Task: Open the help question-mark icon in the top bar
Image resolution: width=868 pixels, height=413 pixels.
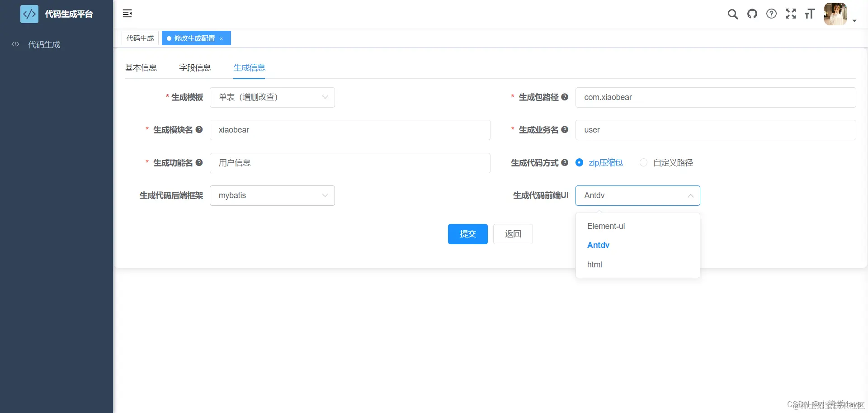Action: (772, 14)
